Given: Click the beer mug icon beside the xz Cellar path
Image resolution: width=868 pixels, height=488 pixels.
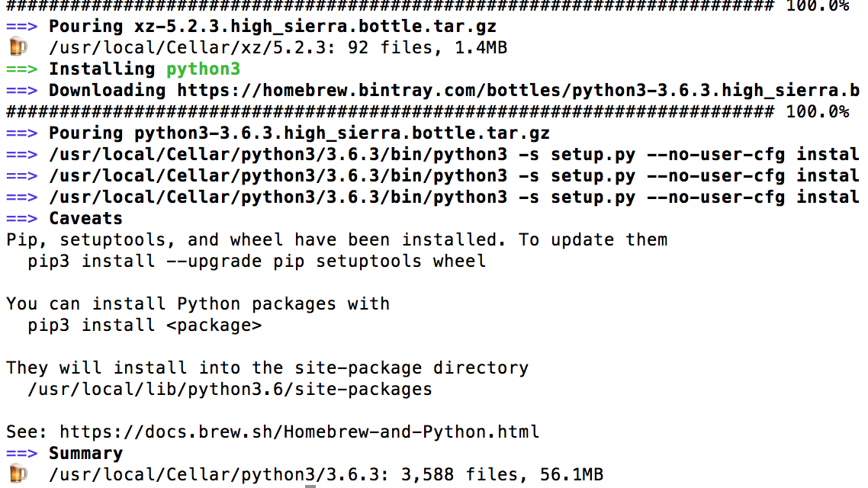Looking at the screenshot, I should (x=17, y=48).
